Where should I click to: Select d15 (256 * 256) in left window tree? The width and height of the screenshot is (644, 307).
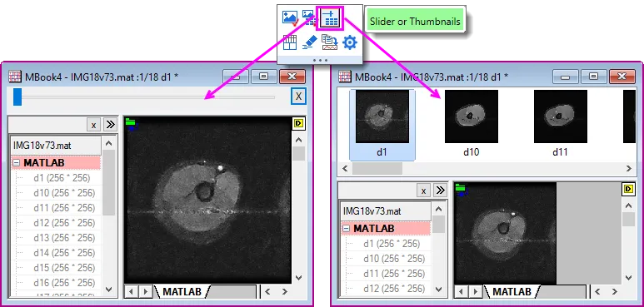pos(64,268)
